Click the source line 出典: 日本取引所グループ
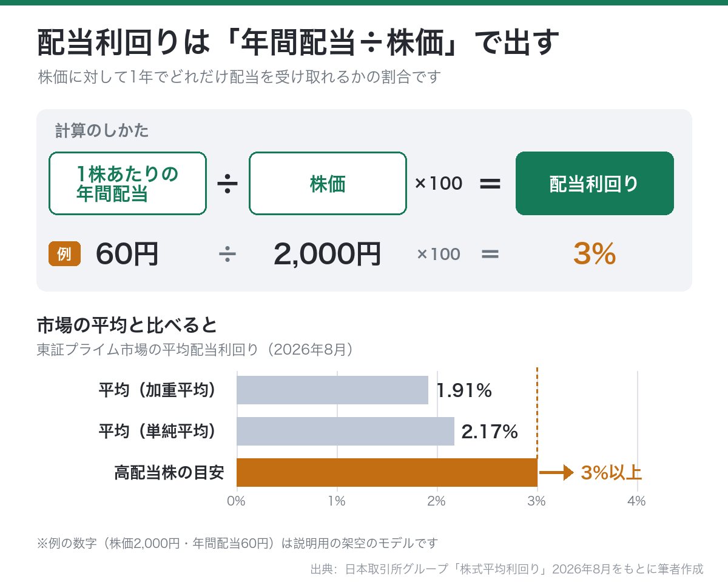 click(x=507, y=569)
